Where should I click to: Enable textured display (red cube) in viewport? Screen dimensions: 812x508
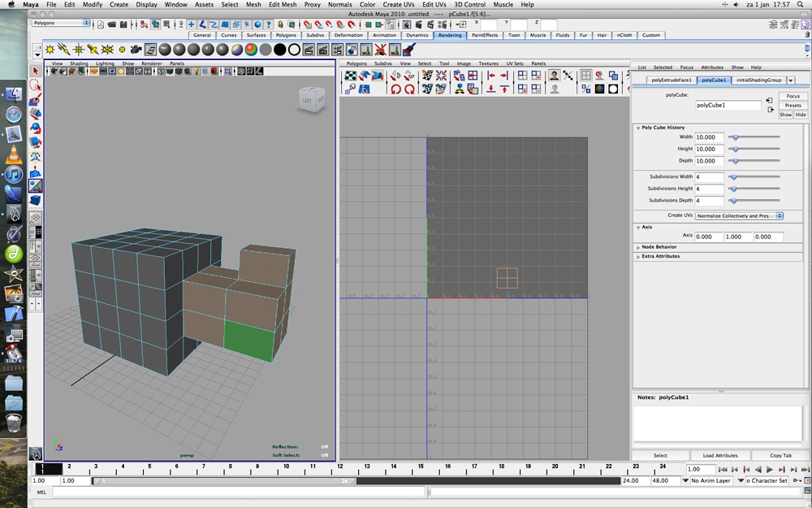click(214, 72)
